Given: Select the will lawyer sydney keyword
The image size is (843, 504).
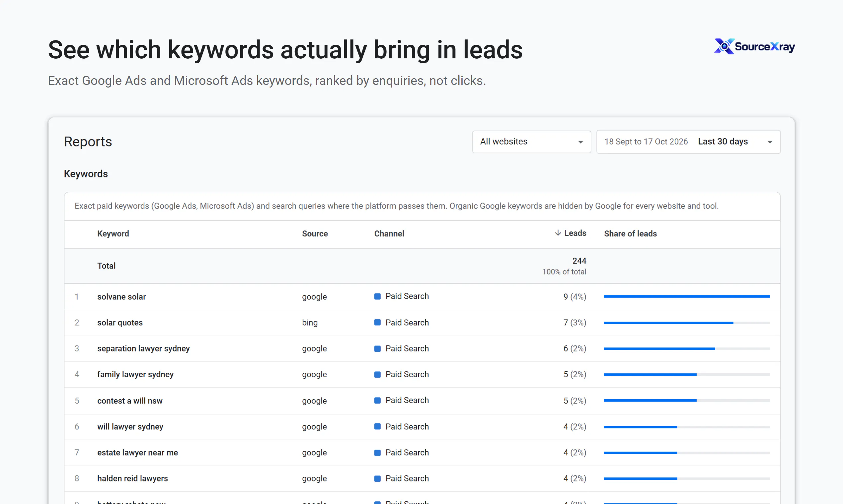Looking at the screenshot, I should tap(130, 426).
